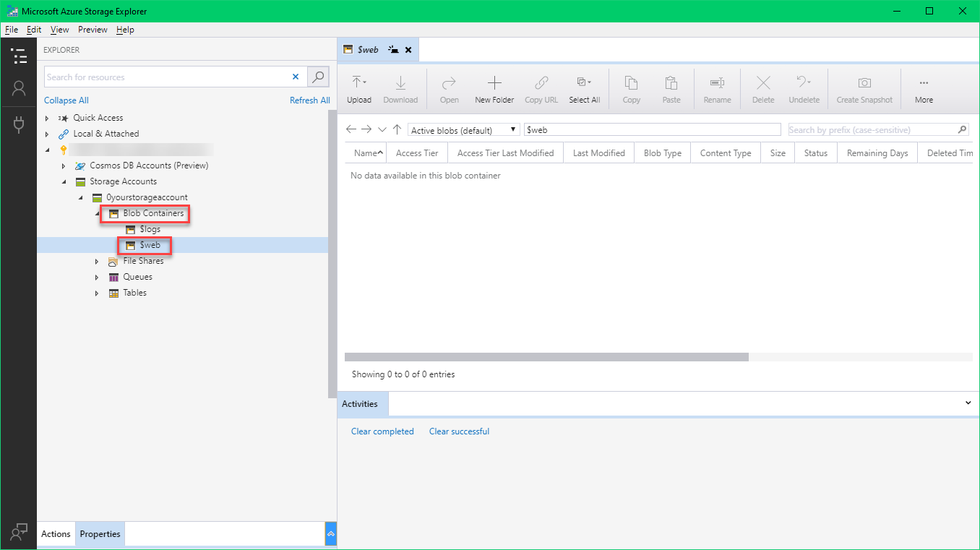Switch to the Properties tab
The width and height of the screenshot is (980, 550).
pyautogui.click(x=100, y=533)
